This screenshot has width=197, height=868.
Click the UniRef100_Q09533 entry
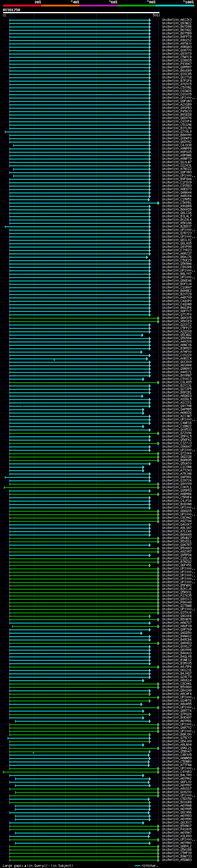(177, 430)
